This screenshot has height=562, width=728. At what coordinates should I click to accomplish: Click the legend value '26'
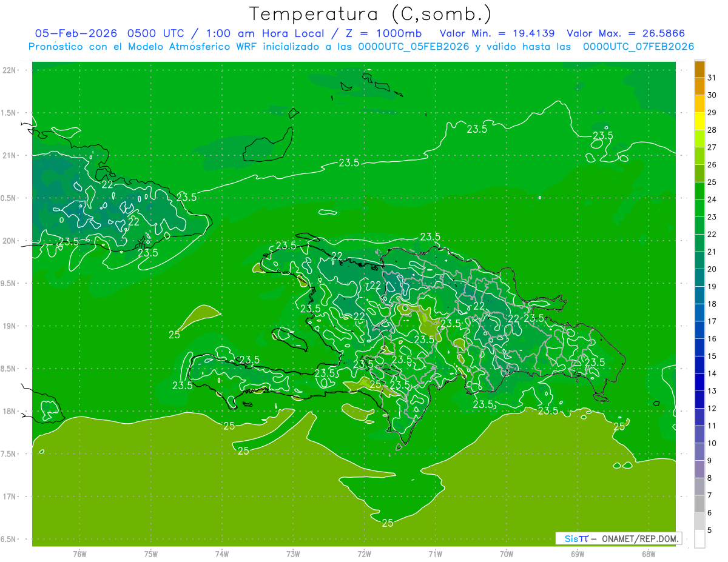[712, 164]
